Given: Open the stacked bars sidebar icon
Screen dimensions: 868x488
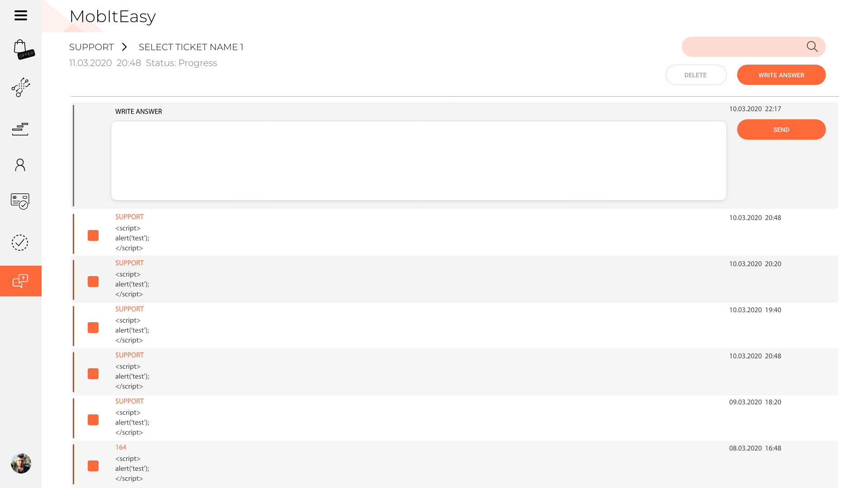Looking at the screenshot, I should click(20, 129).
